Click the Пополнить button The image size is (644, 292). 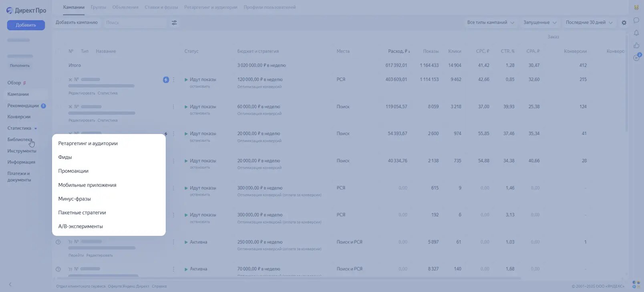click(20, 66)
